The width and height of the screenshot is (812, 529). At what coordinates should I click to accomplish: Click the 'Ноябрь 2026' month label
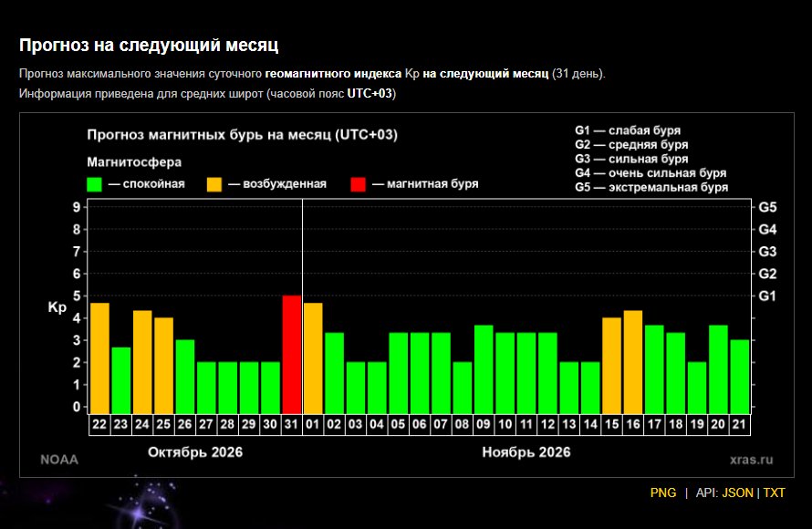[526, 452]
